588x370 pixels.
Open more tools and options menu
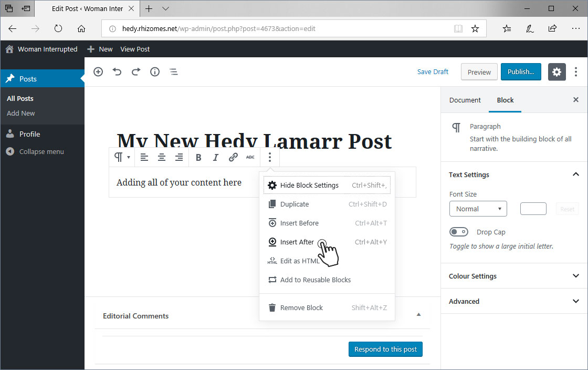point(576,71)
